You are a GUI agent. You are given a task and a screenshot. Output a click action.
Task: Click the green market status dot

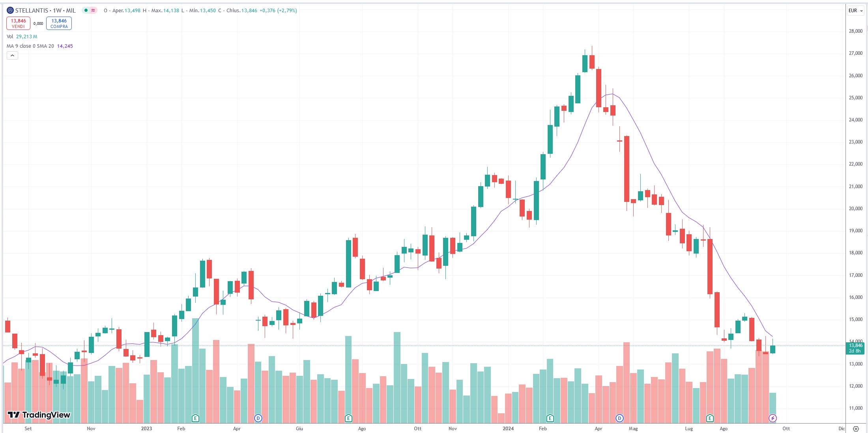point(86,11)
